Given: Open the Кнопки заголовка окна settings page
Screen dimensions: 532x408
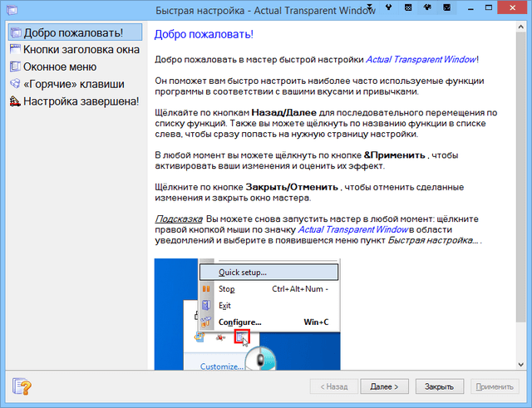Looking at the screenshot, I should pyautogui.click(x=81, y=50).
